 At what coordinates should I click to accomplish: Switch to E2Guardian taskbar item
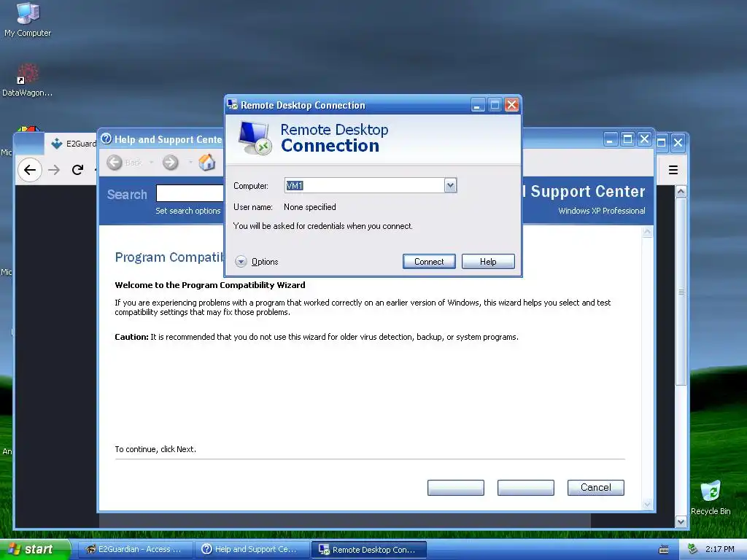135,550
